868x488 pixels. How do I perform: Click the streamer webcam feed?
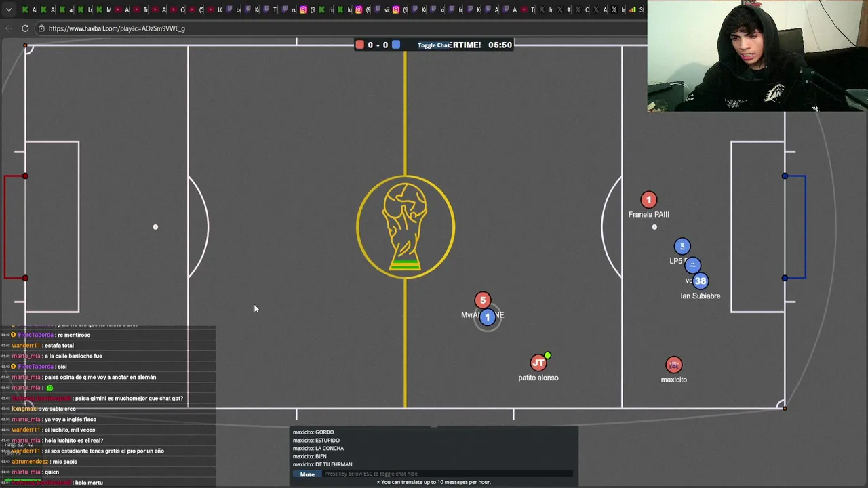[757, 56]
